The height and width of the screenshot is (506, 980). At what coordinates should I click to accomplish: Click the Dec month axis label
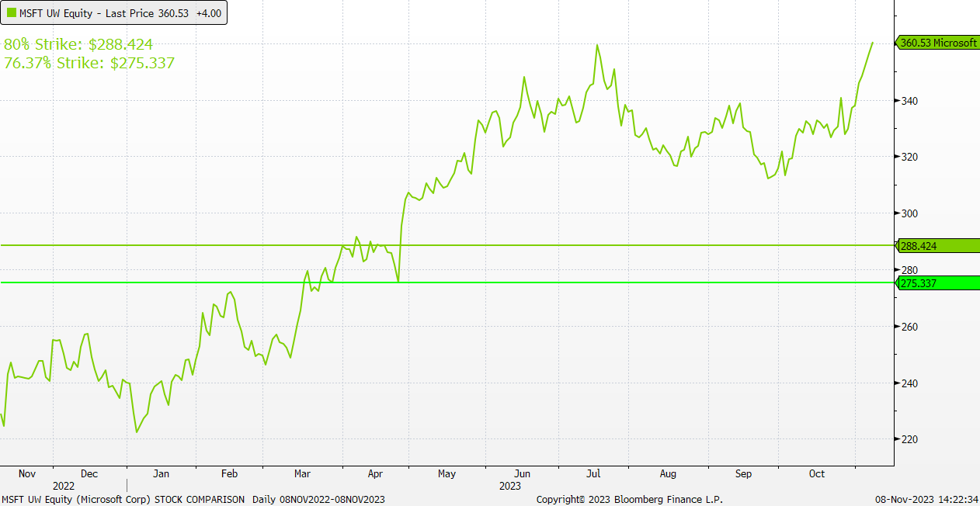point(89,473)
